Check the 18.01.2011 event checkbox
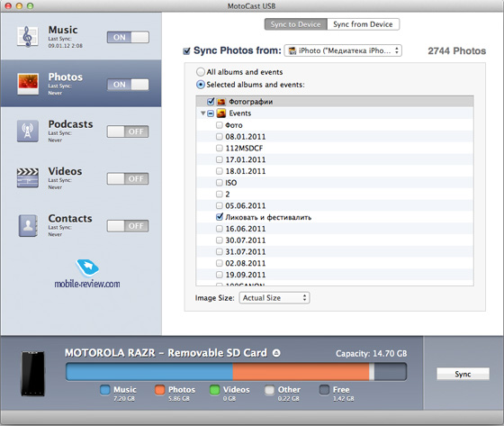Viewport: 504px width, 426px height. coord(220,171)
